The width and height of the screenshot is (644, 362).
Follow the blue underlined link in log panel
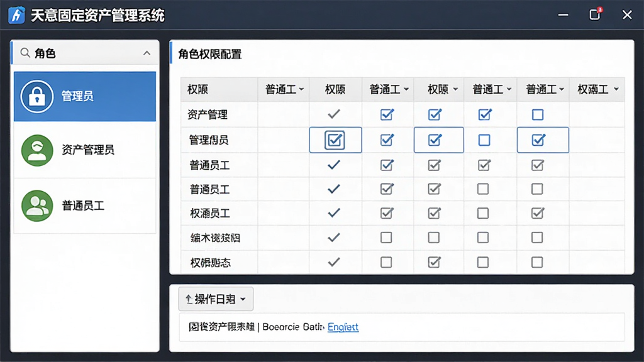point(343,327)
